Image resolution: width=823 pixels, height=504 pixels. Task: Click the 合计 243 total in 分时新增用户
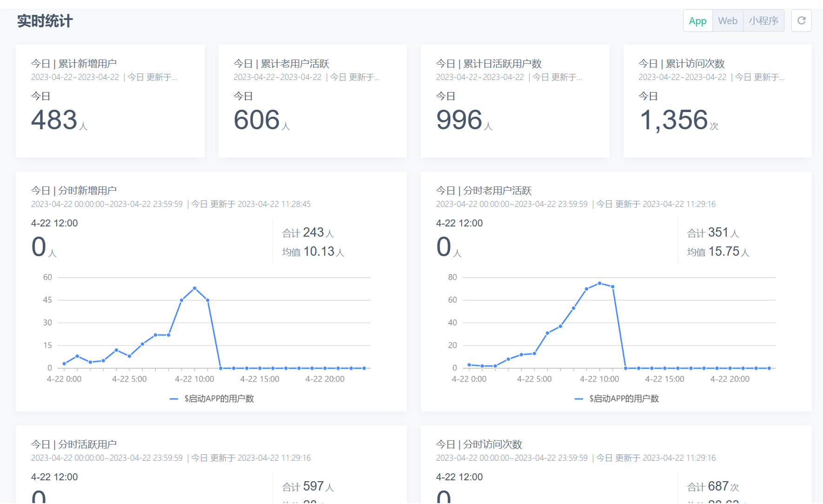[x=308, y=232]
